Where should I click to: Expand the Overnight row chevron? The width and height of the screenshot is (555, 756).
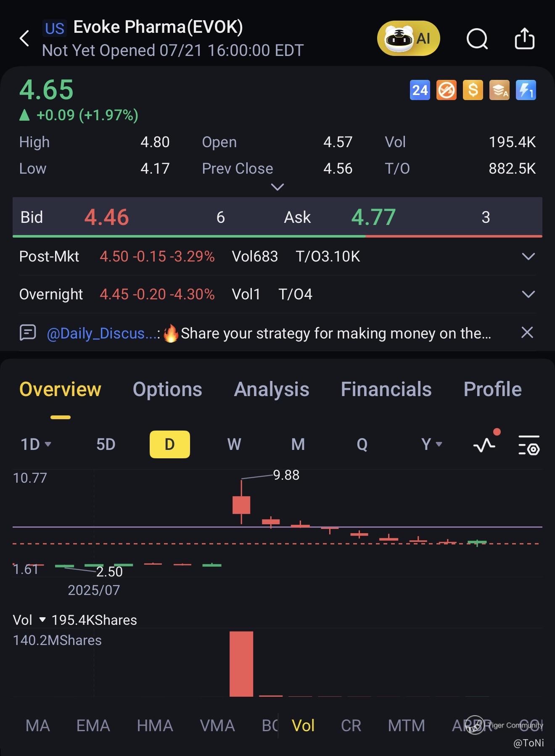(x=528, y=294)
